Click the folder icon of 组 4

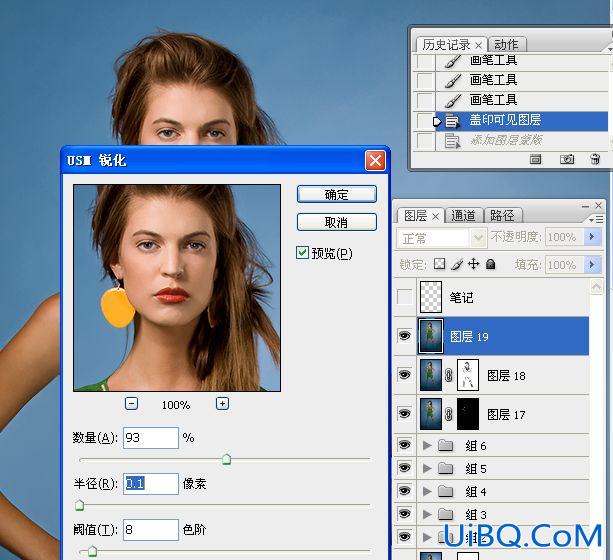445,491
